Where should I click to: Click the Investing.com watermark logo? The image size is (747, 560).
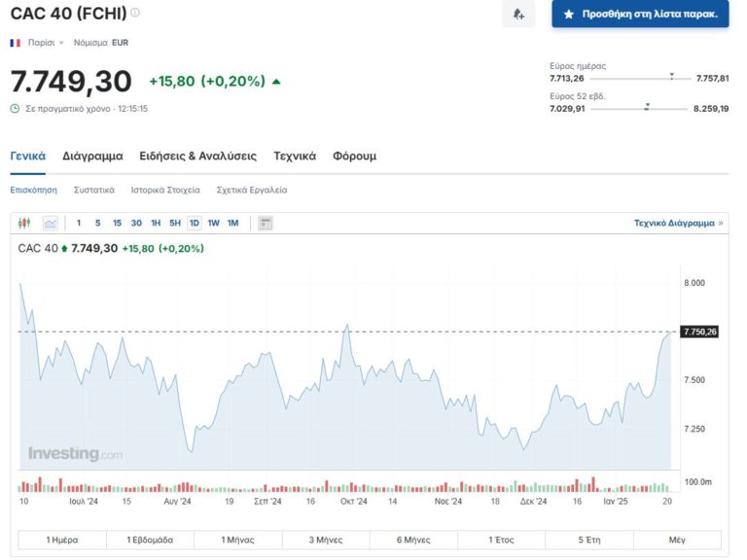[x=75, y=454]
